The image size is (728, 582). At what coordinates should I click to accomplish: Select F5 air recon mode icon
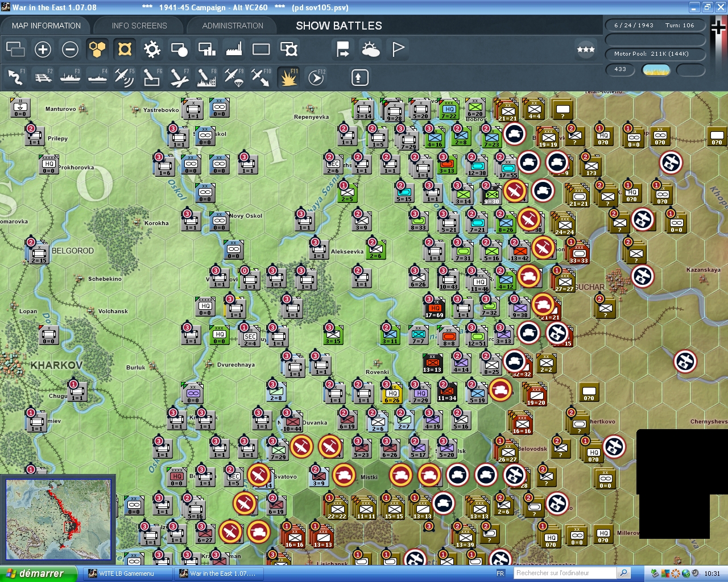[125, 77]
